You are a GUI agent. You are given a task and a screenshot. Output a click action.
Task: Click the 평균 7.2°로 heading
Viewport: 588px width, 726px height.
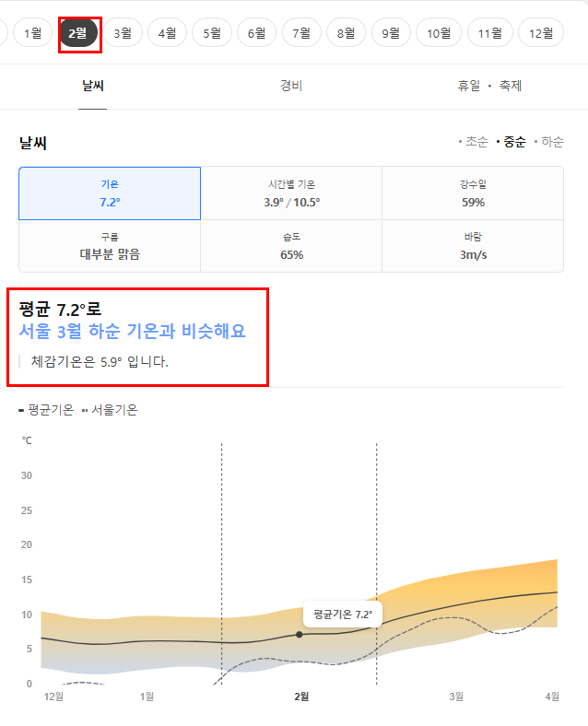(60, 309)
